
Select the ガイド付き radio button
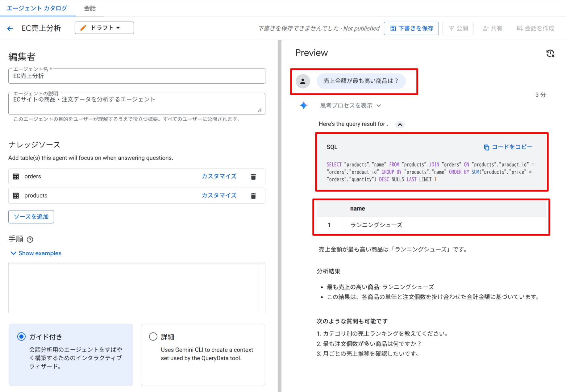[x=21, y=336]
